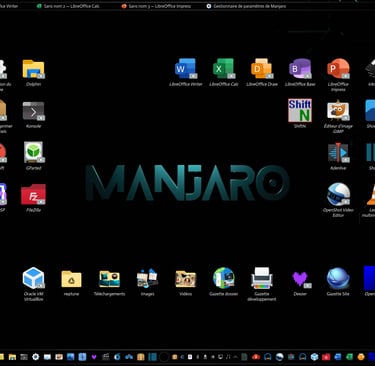
Task: Click the mail envelope icon in the taskbar
Action: pos(47,357)
